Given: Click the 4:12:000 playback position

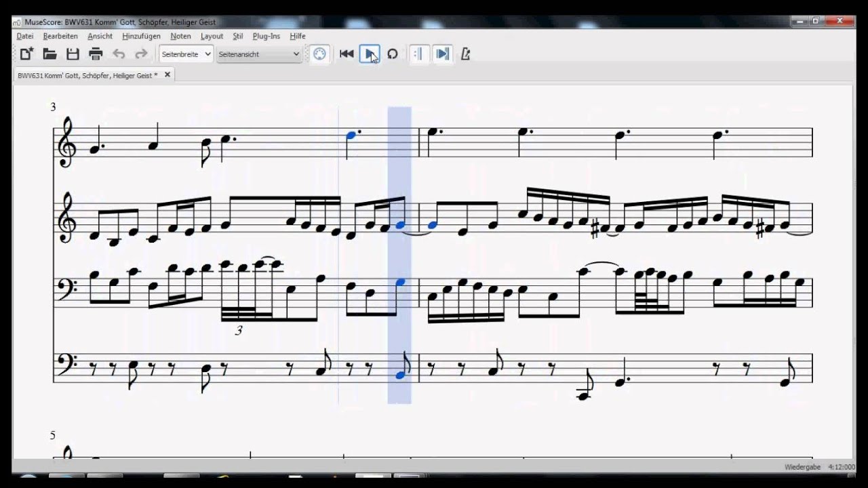Looking at the screenshot, I should tap(842, 467).
